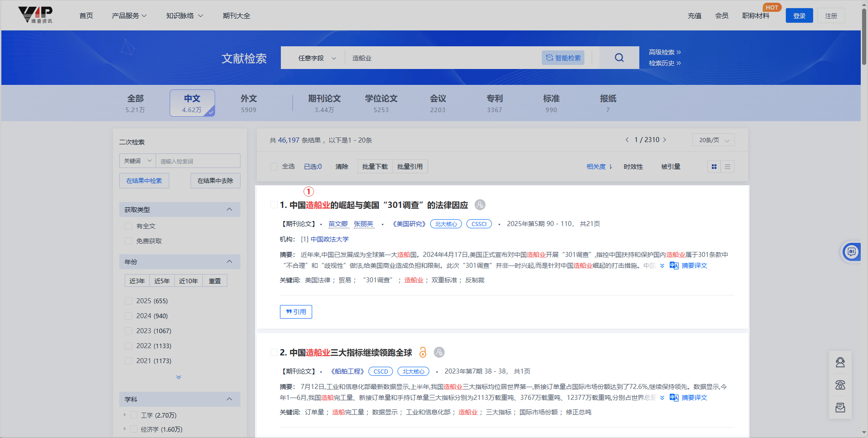Check year 2025 (655) filter

point(128,301)
